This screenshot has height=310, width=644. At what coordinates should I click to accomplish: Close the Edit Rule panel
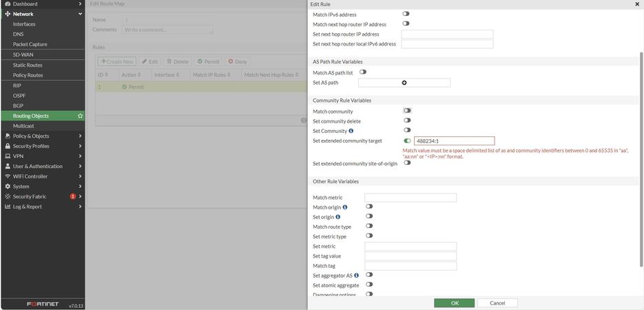[x=636, y=4]
